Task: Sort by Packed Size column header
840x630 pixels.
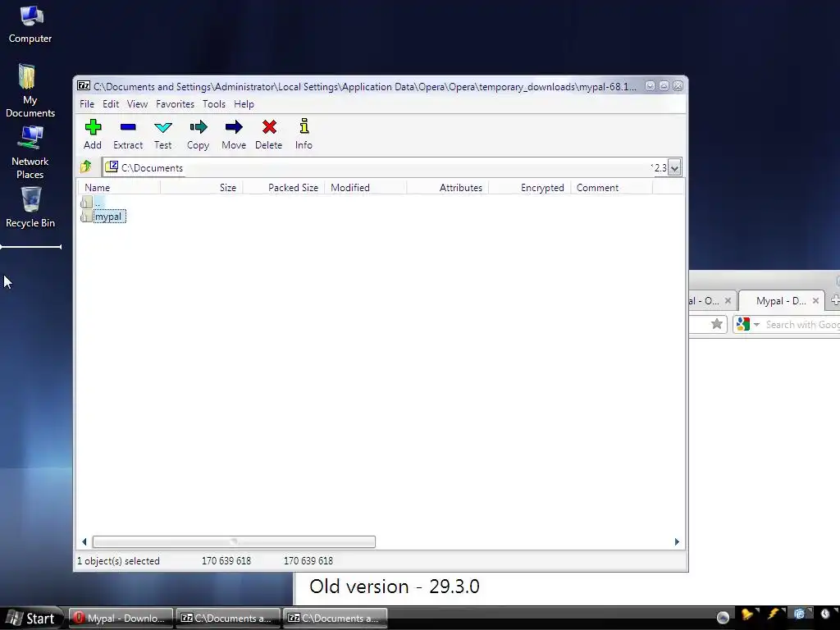Action: 284,188
